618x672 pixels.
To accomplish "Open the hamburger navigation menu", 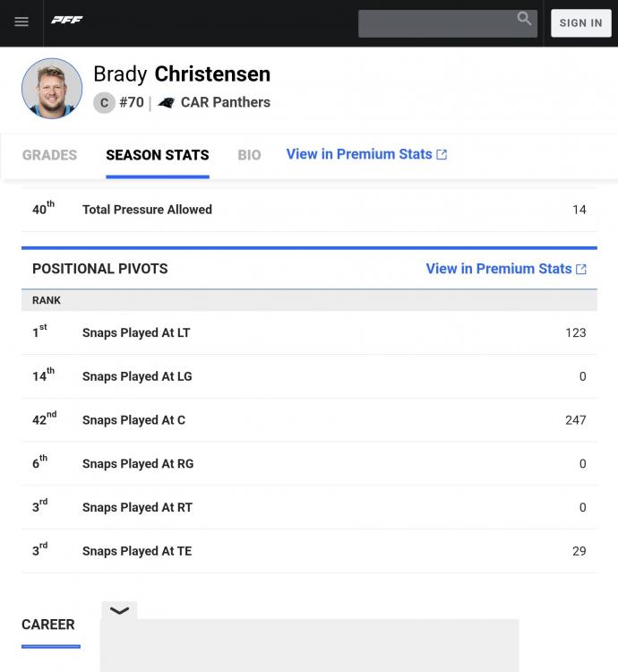I will pyautogui.click(x=21, y=22).
